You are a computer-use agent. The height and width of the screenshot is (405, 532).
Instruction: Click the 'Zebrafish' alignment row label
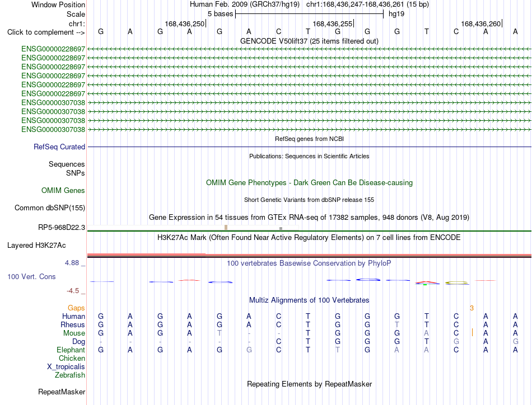(70, 375)
